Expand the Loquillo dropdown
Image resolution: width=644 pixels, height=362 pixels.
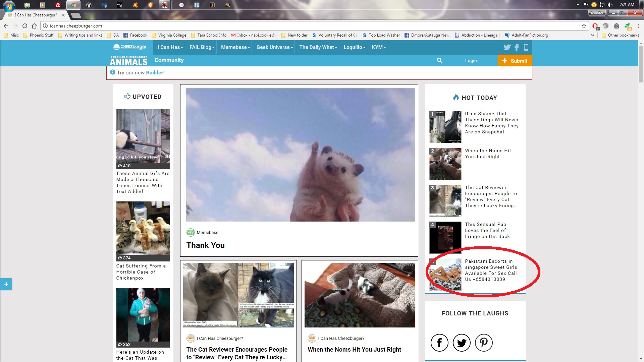pyautogui.click(x=355, y=47)
